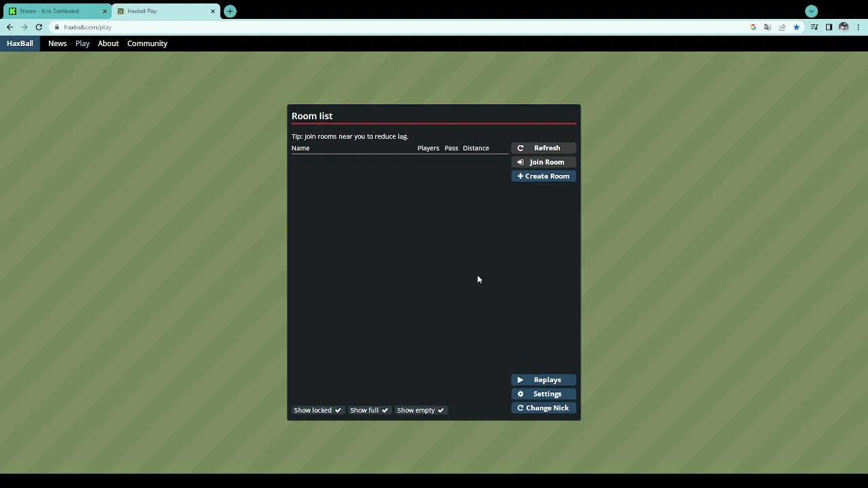This screenshot has height=488, width=868.
Task: Open the Replays menu
Action: pos(543,380)
